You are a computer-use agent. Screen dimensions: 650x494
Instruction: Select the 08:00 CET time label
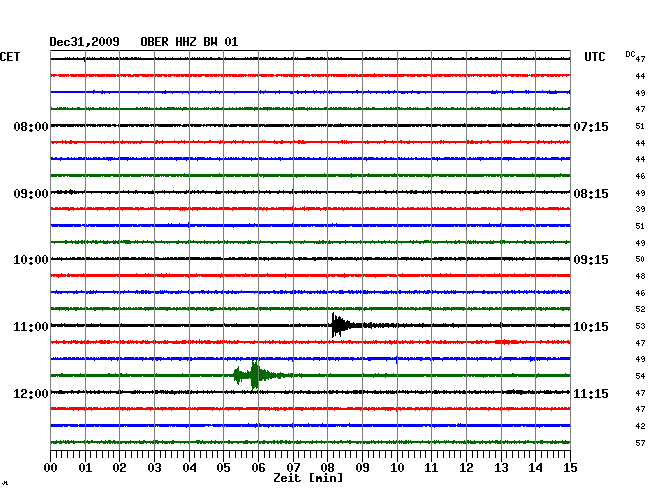[31, 126]
